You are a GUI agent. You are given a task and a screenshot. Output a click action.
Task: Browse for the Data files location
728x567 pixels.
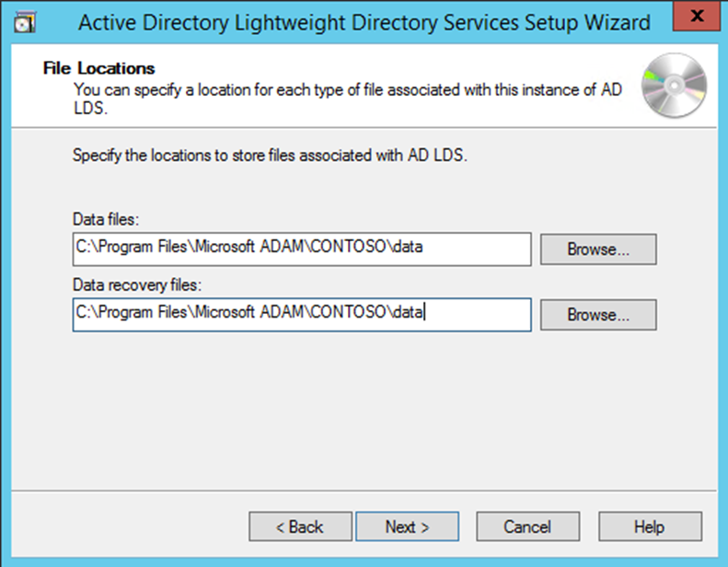point(597,249)
